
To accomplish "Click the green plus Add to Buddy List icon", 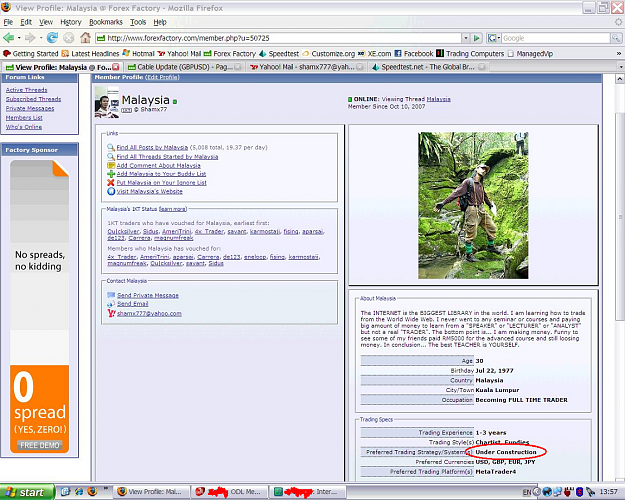I will [111, 174].
